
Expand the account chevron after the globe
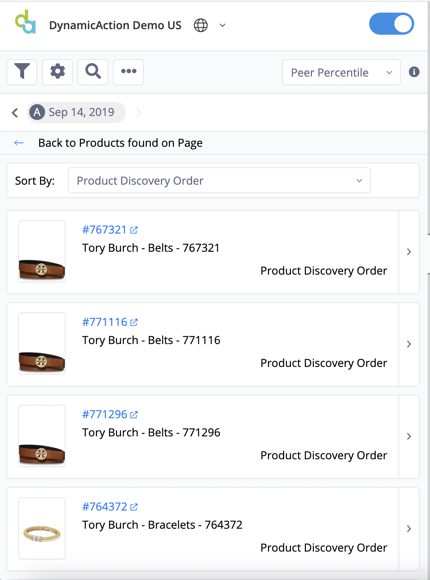click(x=222, y=26)
